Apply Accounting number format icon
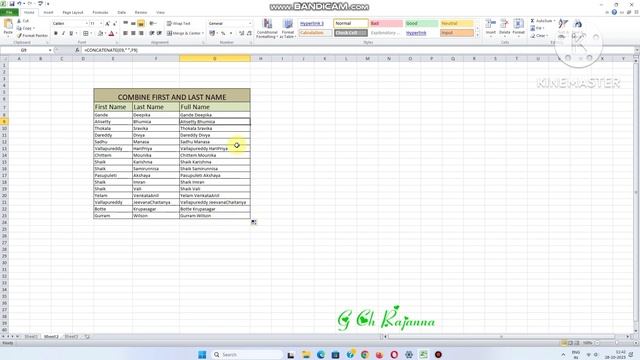640x360 pixels. (x=212, y=33)
